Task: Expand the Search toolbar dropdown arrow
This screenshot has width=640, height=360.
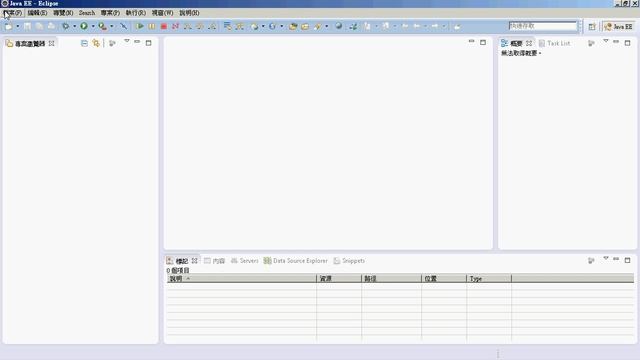Action: point(327,27)
